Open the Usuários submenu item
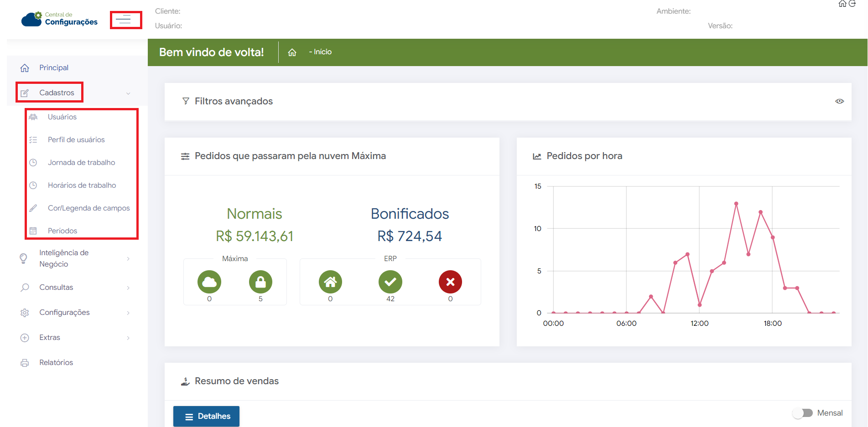This screenshot has width=868, height=427. tap(62, 117)
